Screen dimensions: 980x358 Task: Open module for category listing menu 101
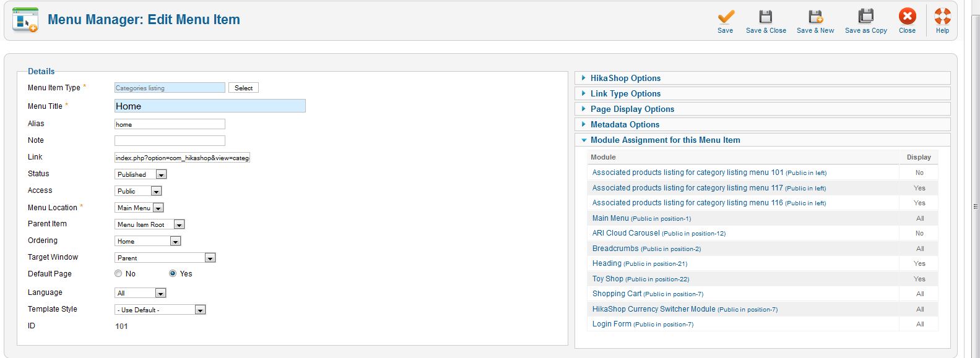[709, 173]
